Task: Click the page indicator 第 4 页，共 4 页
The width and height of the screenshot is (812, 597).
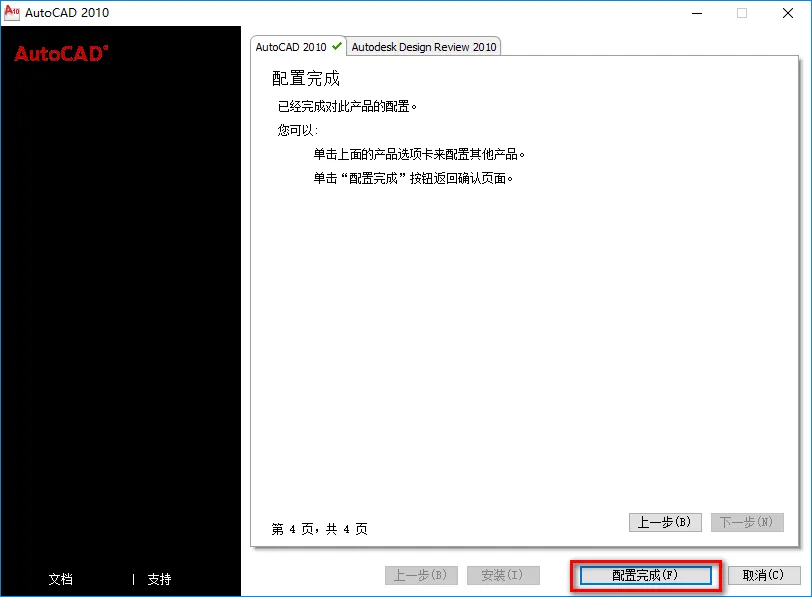Action: tap(320, 529)
